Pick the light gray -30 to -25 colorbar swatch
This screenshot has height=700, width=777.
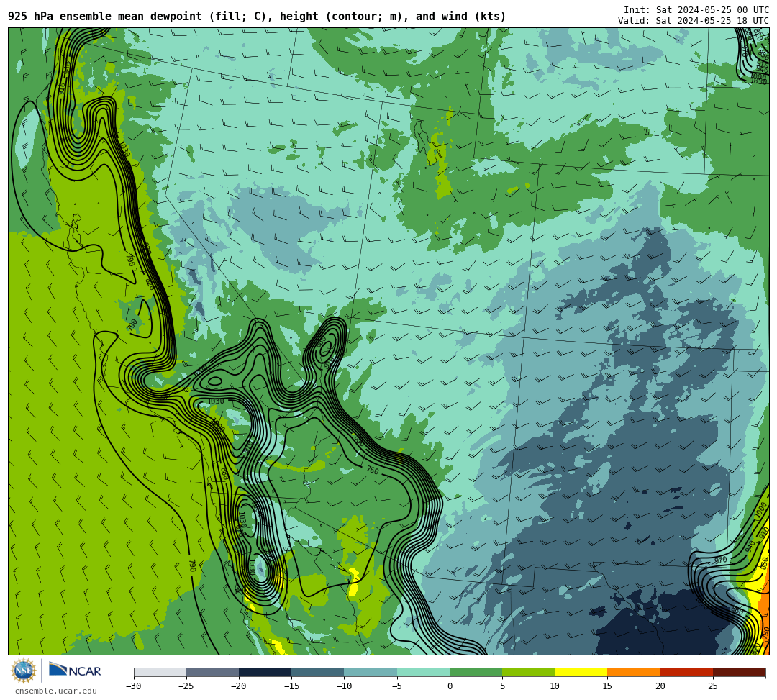tap(160, 672)
